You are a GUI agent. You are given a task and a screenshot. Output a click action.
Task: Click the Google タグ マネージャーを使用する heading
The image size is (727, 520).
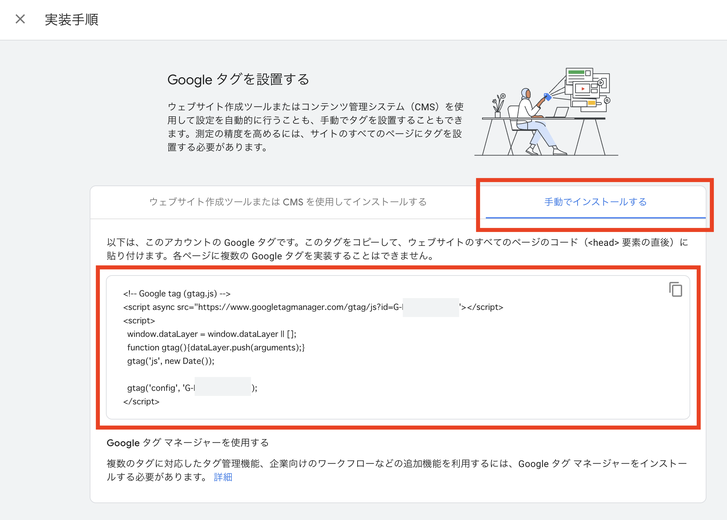point(187,443)
